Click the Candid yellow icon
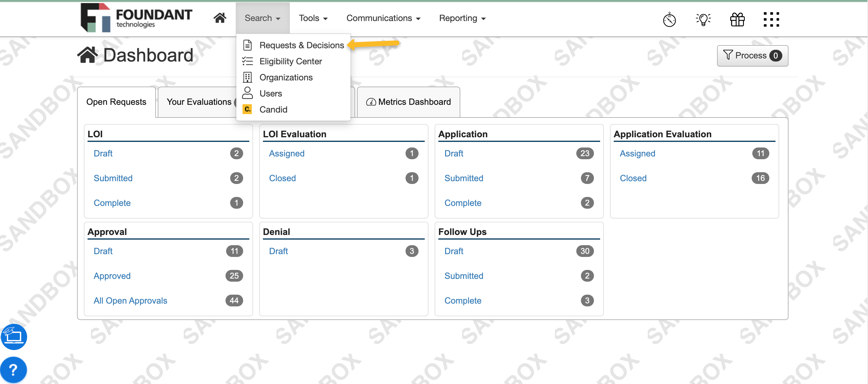Viewport: 868px width, 384px height. (x=247, y=109)
